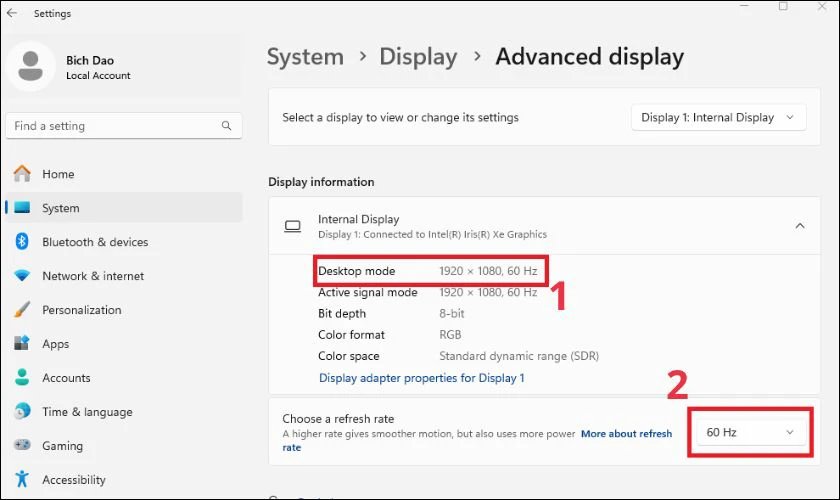
Task: Open Home via its house icon
Action: (22, 174)
